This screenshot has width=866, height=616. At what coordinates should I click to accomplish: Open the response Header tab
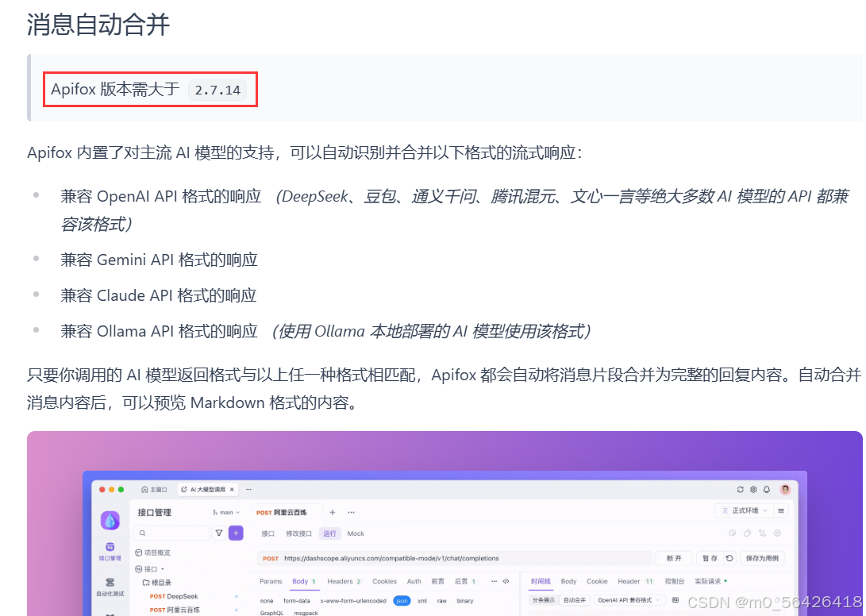tap(635, 581)
